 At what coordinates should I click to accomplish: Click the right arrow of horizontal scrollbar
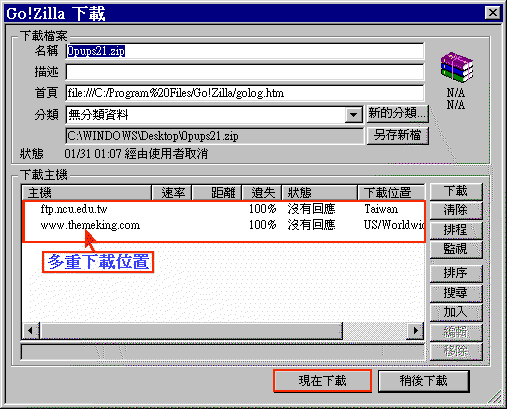[x=416, y=330]
